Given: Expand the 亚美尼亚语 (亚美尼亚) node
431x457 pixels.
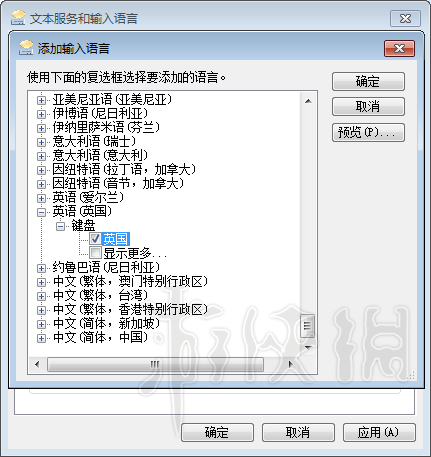Looking at the screenshot, I should tap(41, 100).
